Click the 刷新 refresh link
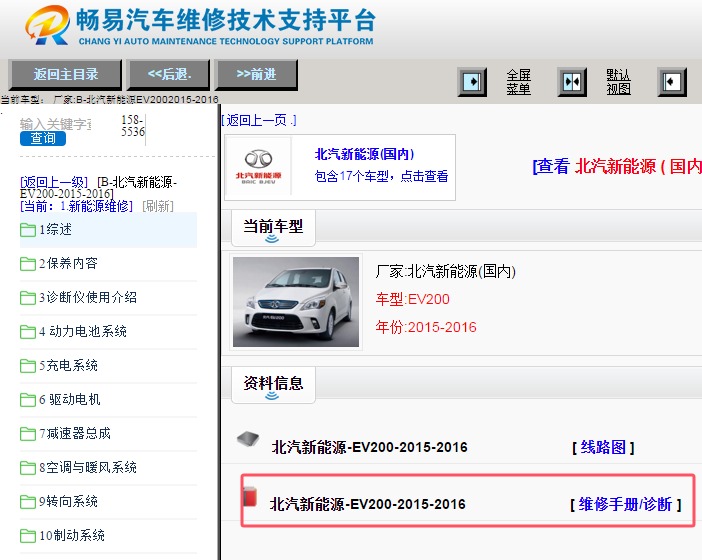Screen dimensions: 702x560 point(158,206)
